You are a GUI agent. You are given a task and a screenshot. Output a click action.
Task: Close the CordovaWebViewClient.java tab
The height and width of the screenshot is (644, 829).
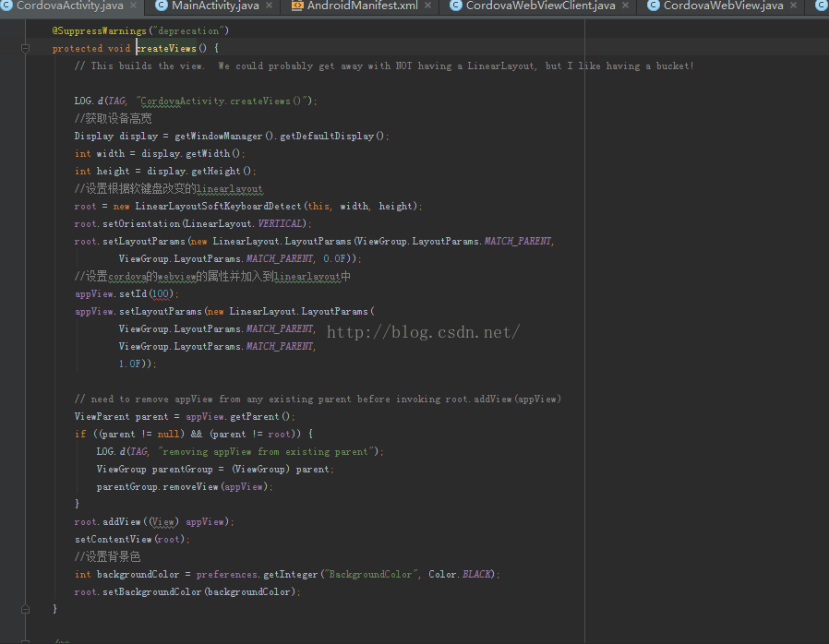coord(627,6)
